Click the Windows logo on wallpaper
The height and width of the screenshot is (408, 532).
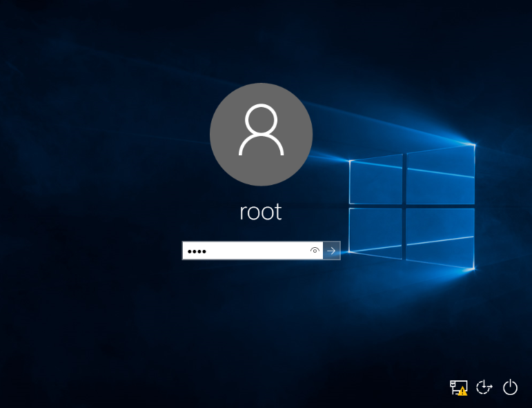(x=411, y=206)
